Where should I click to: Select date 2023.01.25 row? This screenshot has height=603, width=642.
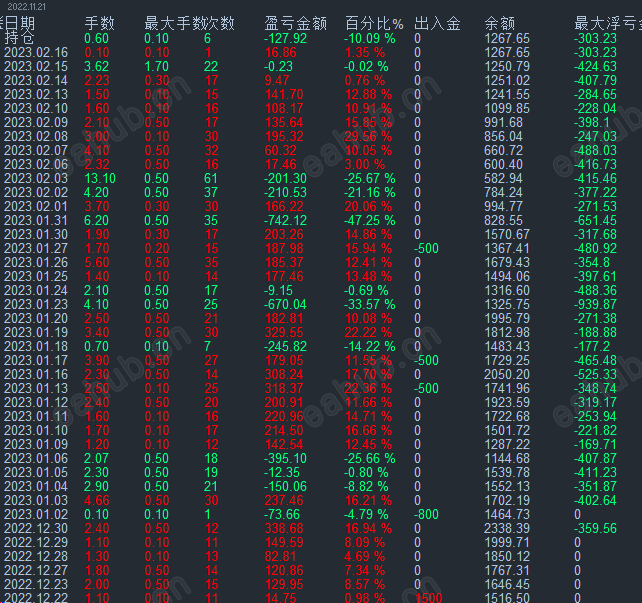[x=36, y=276]
